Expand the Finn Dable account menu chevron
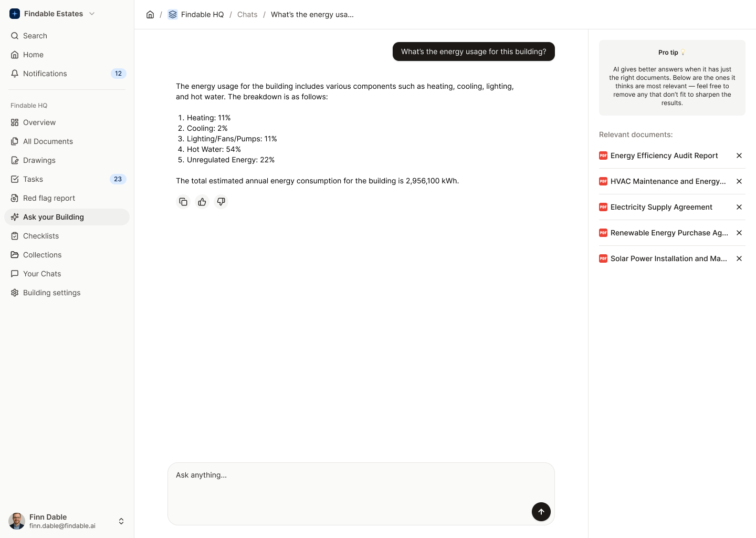The image size is (756, 538). coord(121,521)
